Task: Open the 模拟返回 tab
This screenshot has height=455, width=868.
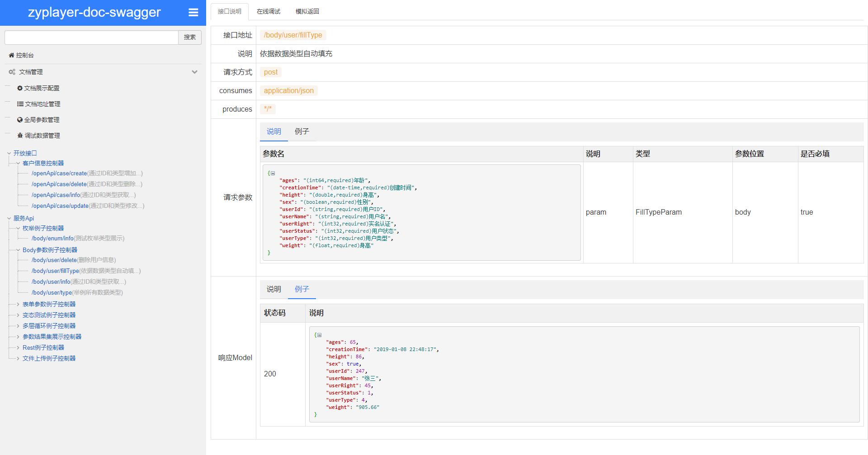Action: 307,11
